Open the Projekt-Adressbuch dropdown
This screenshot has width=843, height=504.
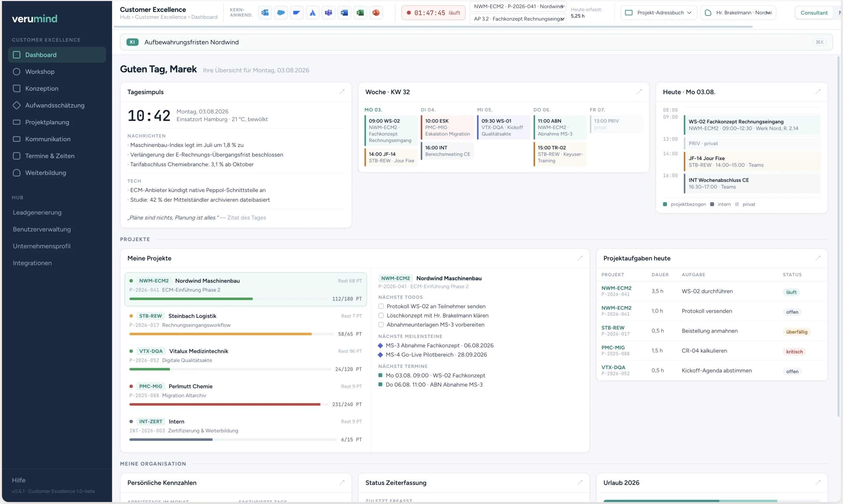click(659, 13)
